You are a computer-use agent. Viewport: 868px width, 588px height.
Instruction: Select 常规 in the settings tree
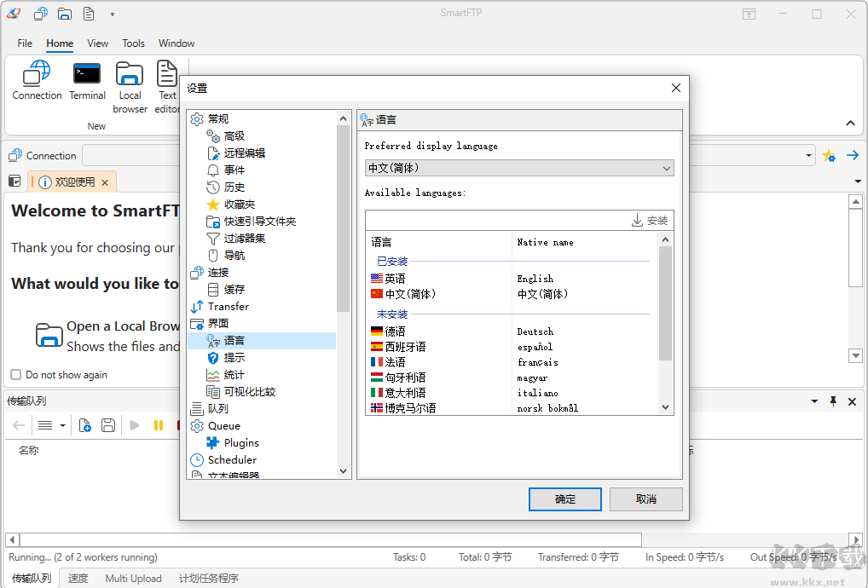(x=217, y=119)
